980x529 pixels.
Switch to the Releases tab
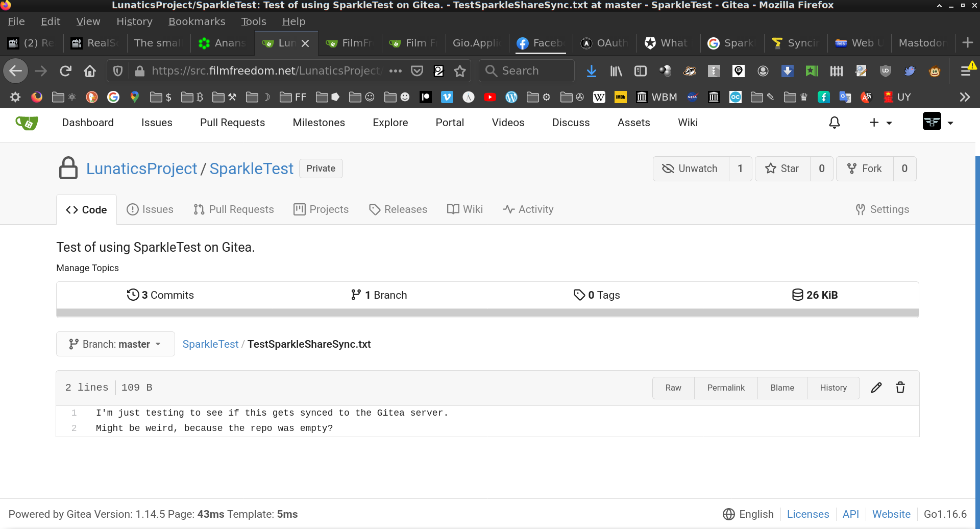pos(398,209)
